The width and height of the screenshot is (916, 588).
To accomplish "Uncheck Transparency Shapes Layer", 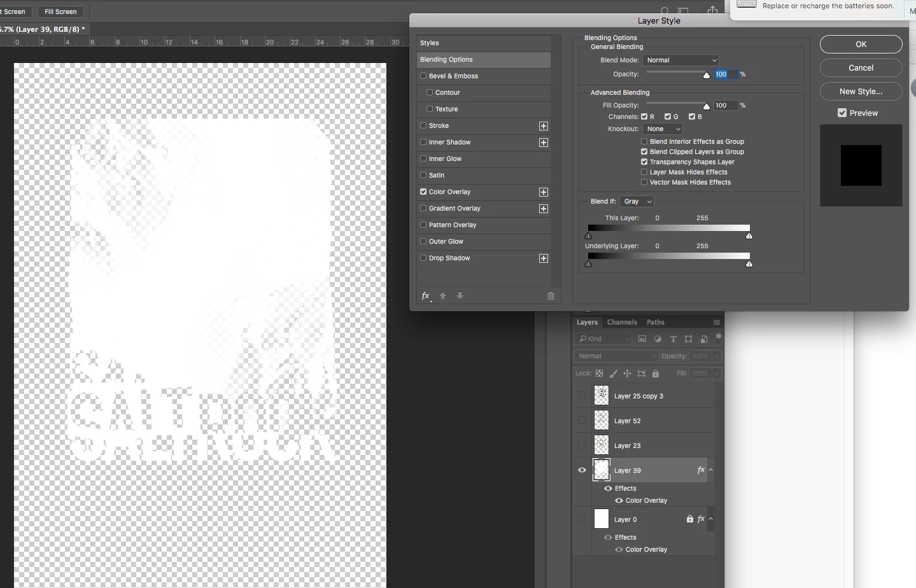I will (x=644, y=162).
